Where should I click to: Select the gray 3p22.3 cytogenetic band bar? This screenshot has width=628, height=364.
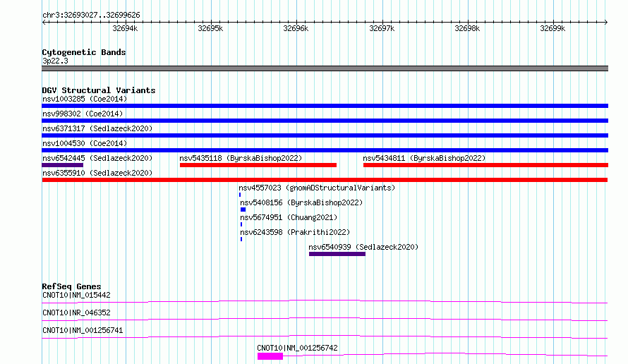[x=325, y=68]
